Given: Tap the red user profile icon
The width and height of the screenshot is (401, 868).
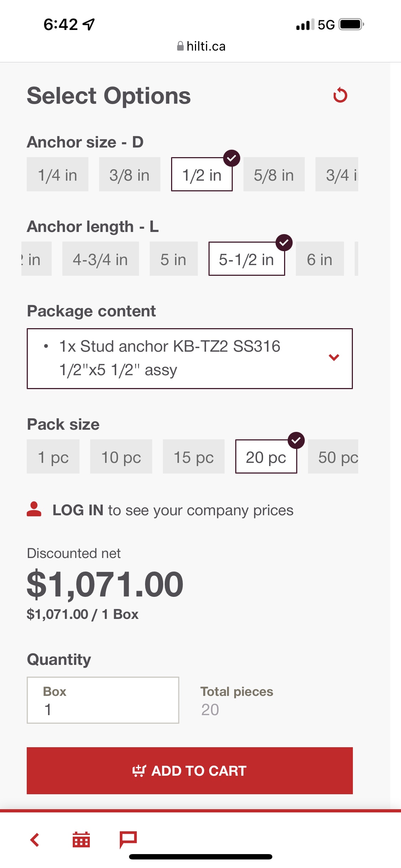Looking at the screenshot, I should (x=34, y=510).
